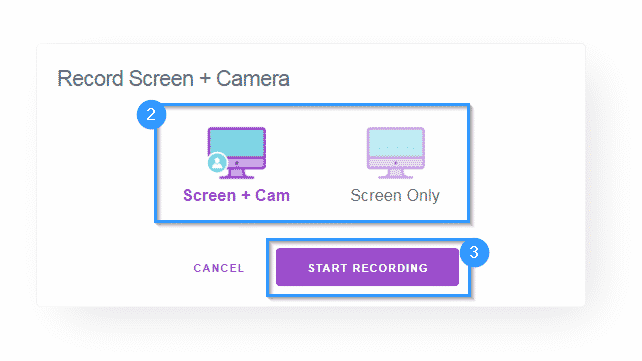The height and width of the screenshot is (361, 642).
Task: Select the Screen + Cam monitor icon
Action: point(237,153)
